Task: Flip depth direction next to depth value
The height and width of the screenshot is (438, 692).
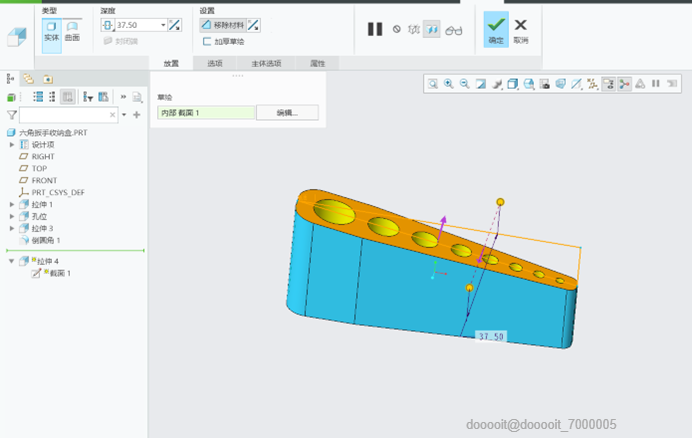Action: pos(175,25)
